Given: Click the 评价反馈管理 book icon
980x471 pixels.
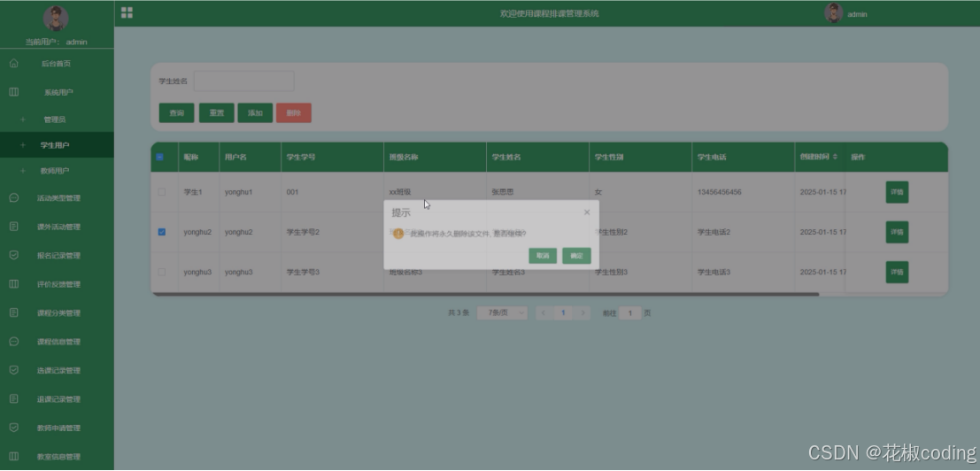Looking at the screenshot, I should point(14,284).
